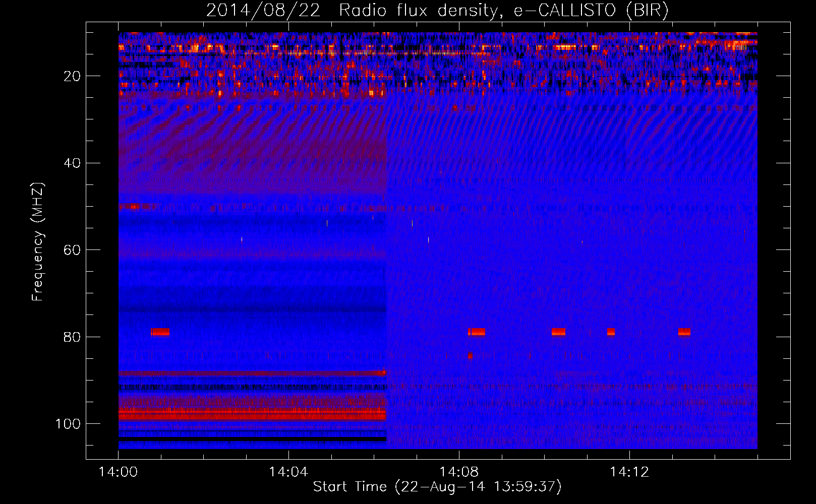Click the "80" frequency tick label
816x504 pixels.
(73, 337)
